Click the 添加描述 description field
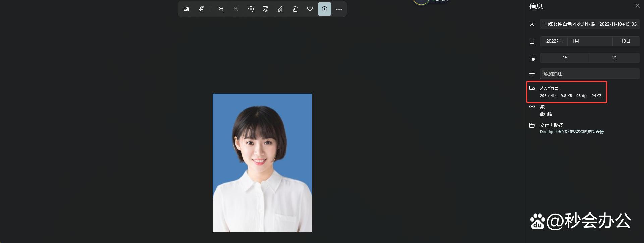Screen dimensions: 644x243 tap(590, 74)
